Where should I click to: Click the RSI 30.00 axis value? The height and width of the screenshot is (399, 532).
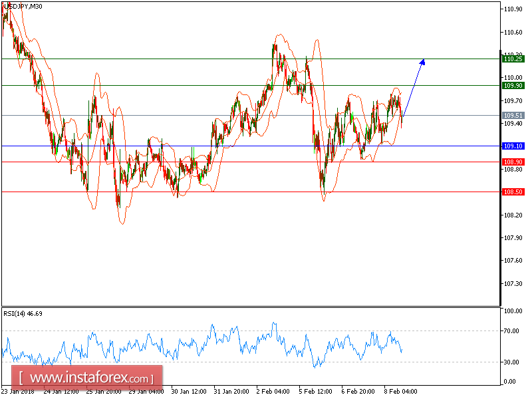[511, 362]
